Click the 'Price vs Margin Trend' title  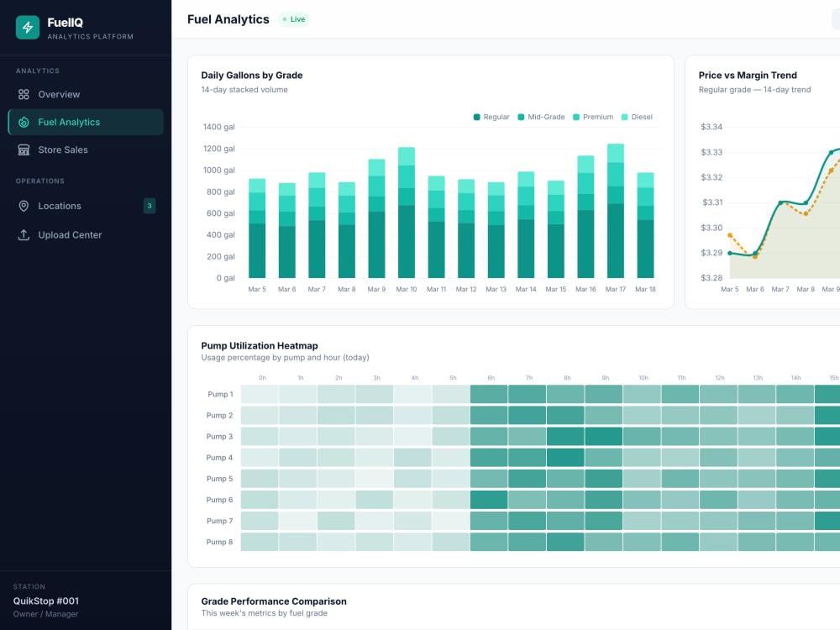(x=748, y=76)
